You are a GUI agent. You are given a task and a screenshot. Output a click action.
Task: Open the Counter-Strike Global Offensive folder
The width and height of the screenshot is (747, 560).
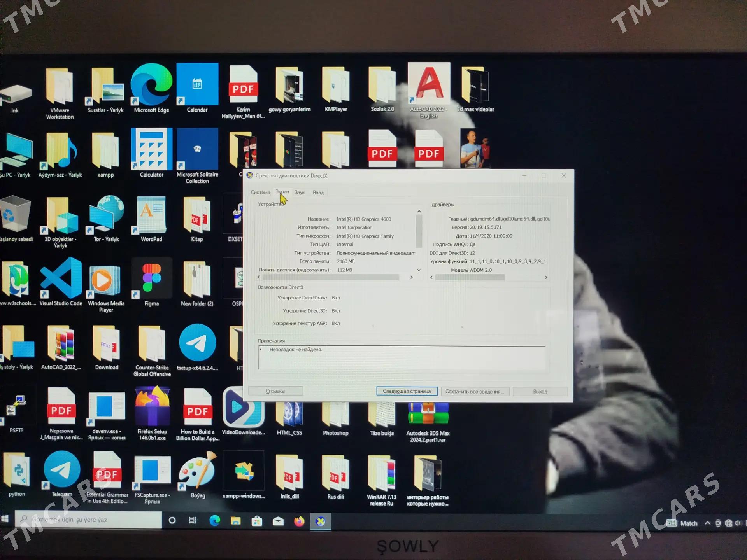pos(152,345)
